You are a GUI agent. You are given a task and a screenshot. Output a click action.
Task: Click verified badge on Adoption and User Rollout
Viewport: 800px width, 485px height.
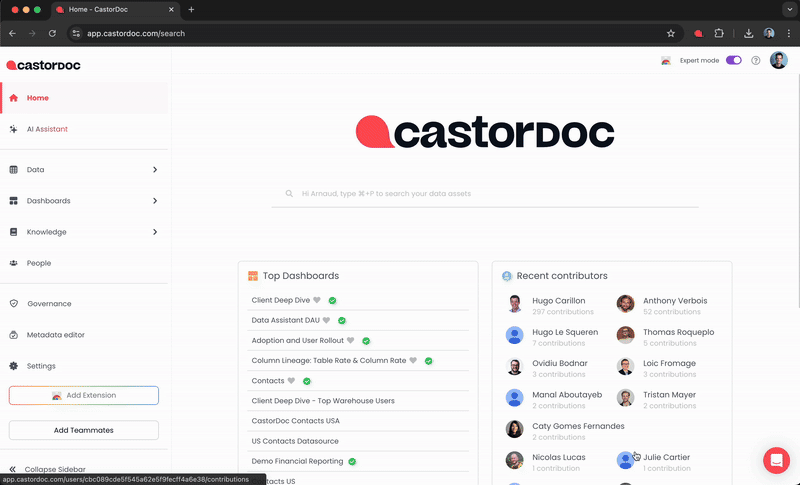(x=366, y=341)
